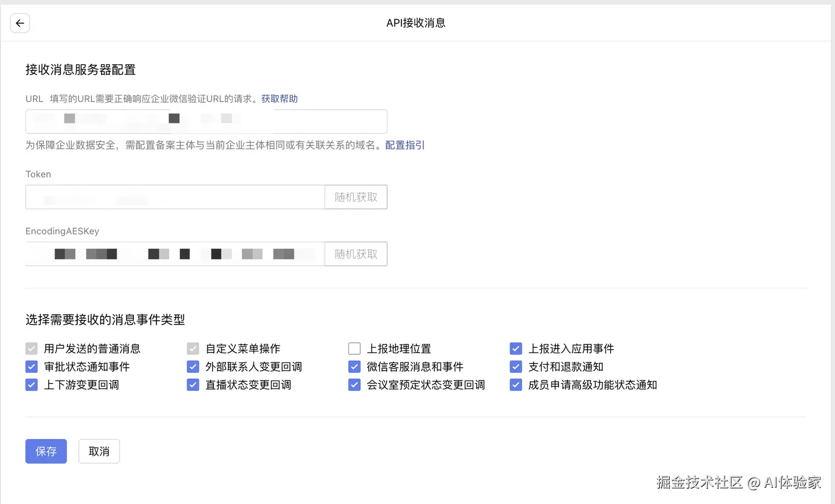Open the 获取帮助 link

click(x=279, y=98)
